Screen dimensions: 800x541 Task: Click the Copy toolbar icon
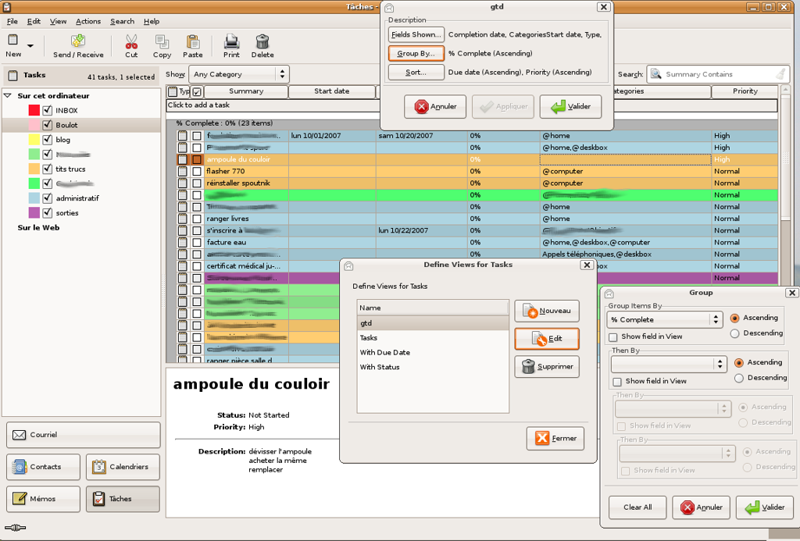tap(162, 42)
